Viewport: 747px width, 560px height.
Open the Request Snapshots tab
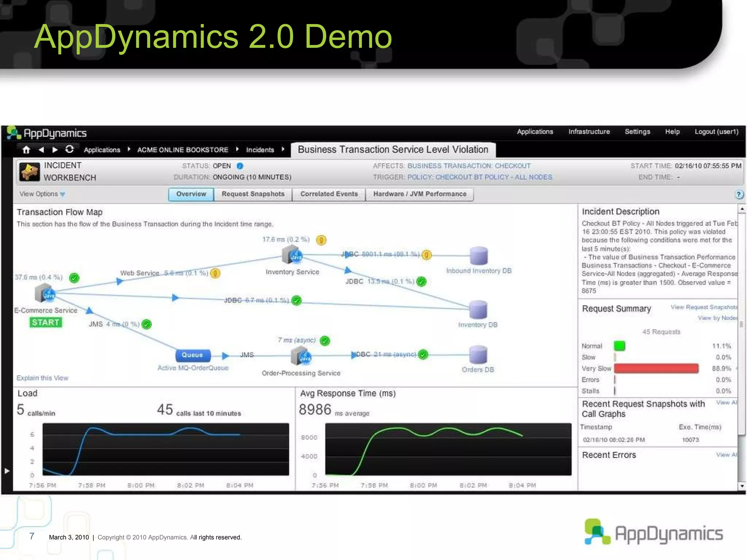[253, 194]
